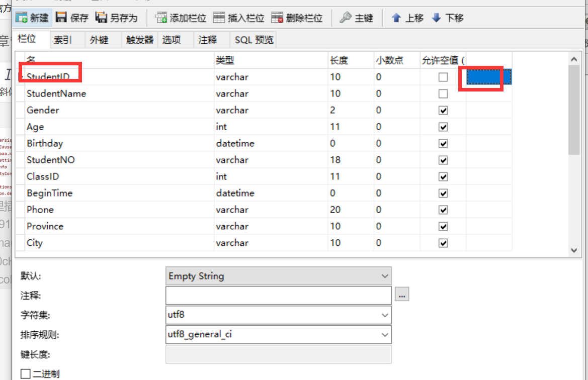Uncheck allow-null for Gender
This screenshot has height=380, width=588.
pos(443,110)
